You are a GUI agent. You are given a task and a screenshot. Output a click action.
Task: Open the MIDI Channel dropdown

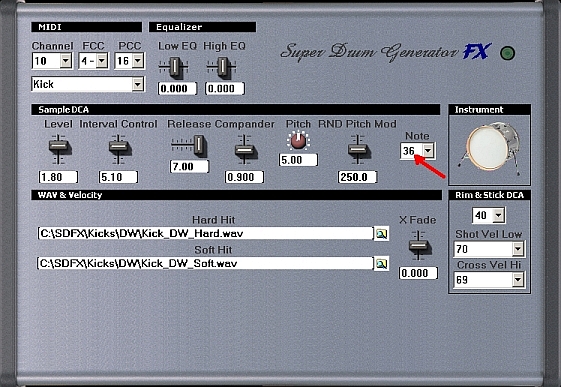[x=65, y=61]
